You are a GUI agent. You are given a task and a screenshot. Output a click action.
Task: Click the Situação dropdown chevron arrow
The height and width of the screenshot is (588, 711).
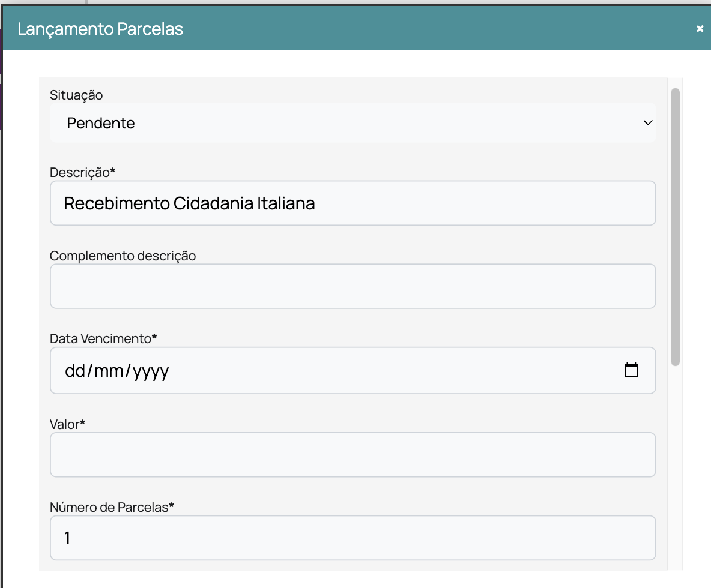(647, 123)
